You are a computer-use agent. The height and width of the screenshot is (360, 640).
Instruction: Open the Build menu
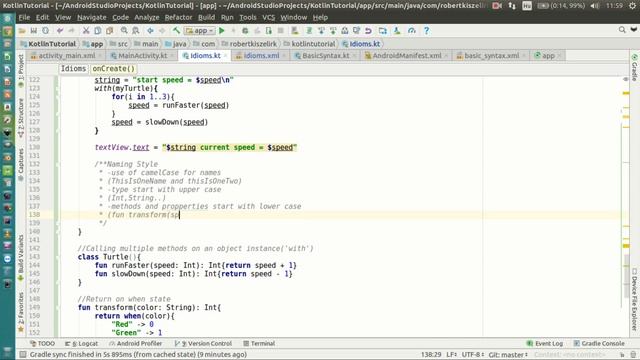(206, 18)
